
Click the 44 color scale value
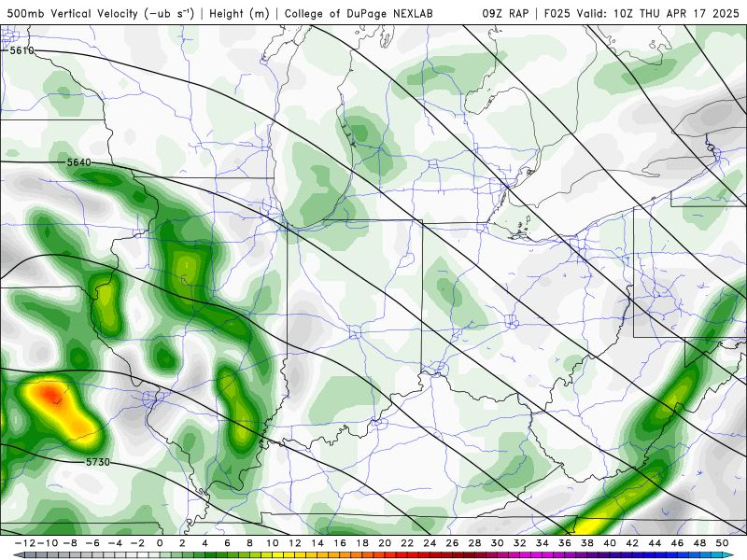click(x=655, y=543)
